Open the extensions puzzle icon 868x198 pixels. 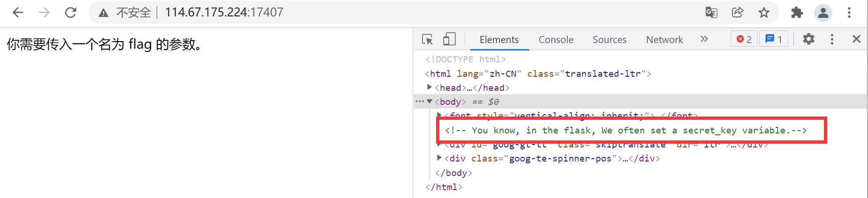(x=797, y=13)
